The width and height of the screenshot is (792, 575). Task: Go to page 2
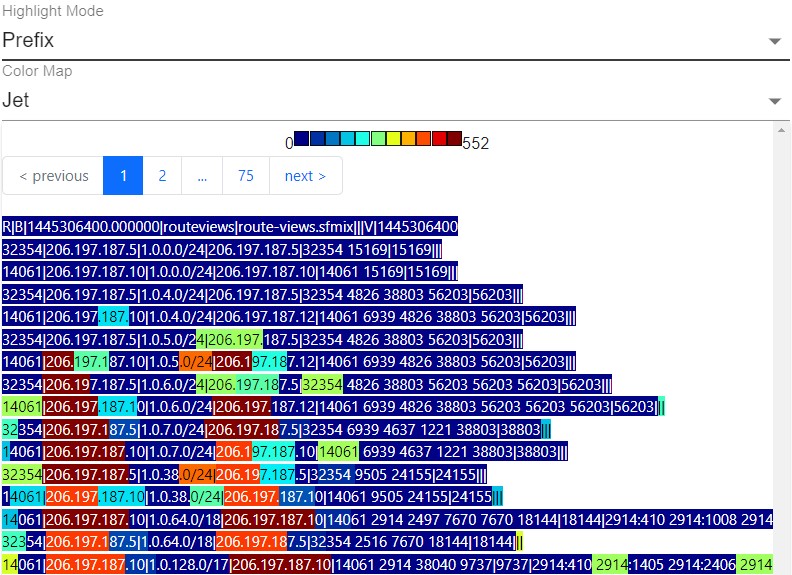point(162,176)
